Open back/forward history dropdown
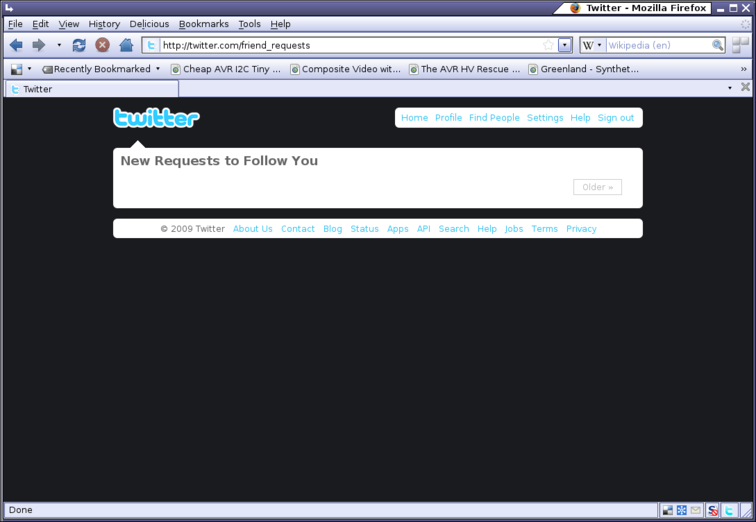The height and width of the screenshot is (522, 756). click(x=59, y=45)
